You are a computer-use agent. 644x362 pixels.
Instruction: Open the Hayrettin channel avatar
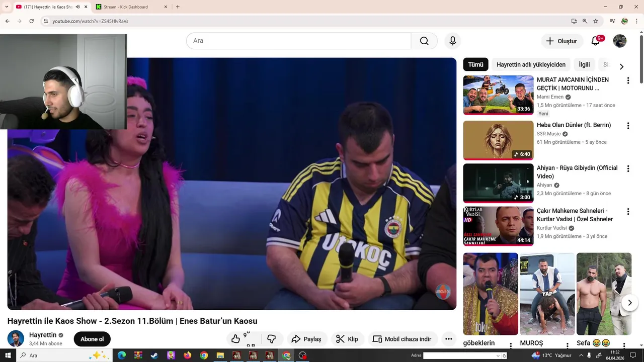16,339
